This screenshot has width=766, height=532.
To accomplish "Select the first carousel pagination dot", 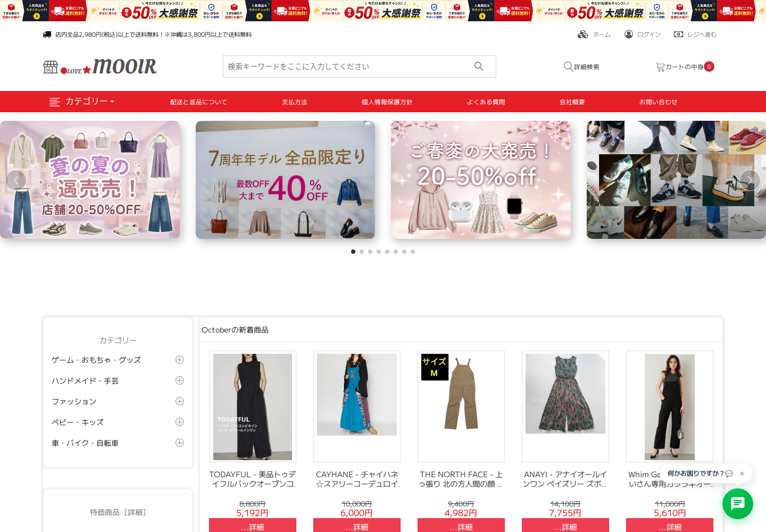I will (353, 252).
